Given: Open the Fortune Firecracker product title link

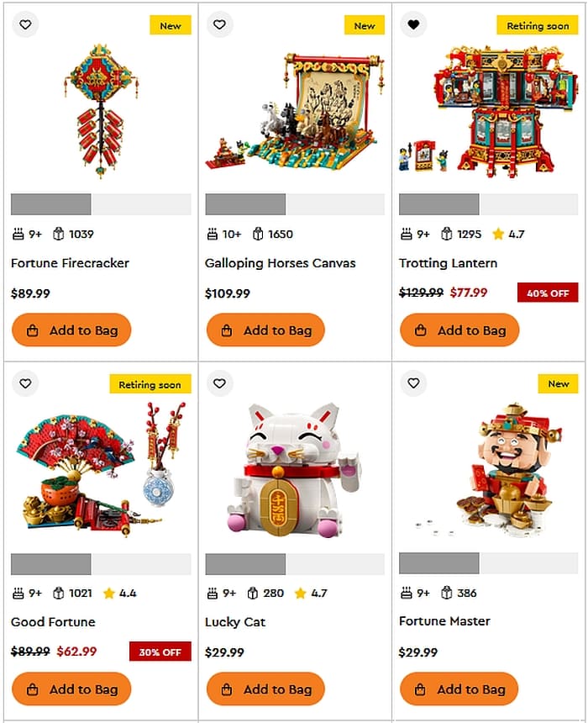Looking at the screenshot, I should click(x=70, y=263).
